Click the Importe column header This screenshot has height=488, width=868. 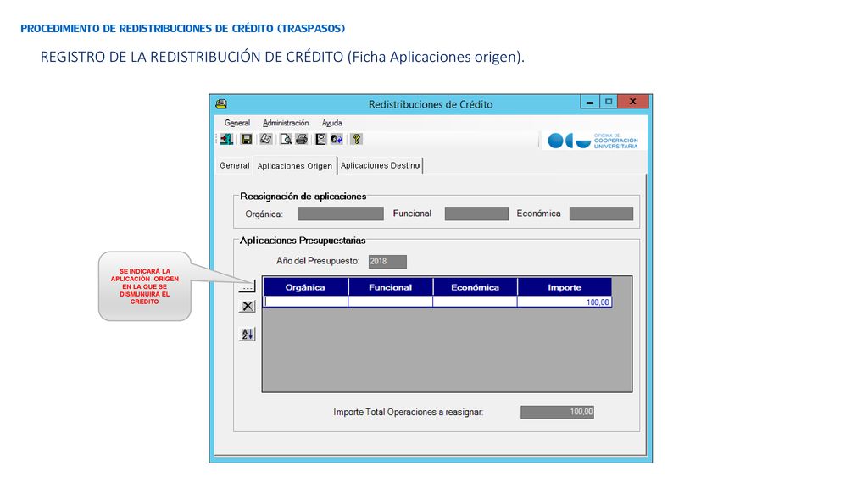coord(565,287)
